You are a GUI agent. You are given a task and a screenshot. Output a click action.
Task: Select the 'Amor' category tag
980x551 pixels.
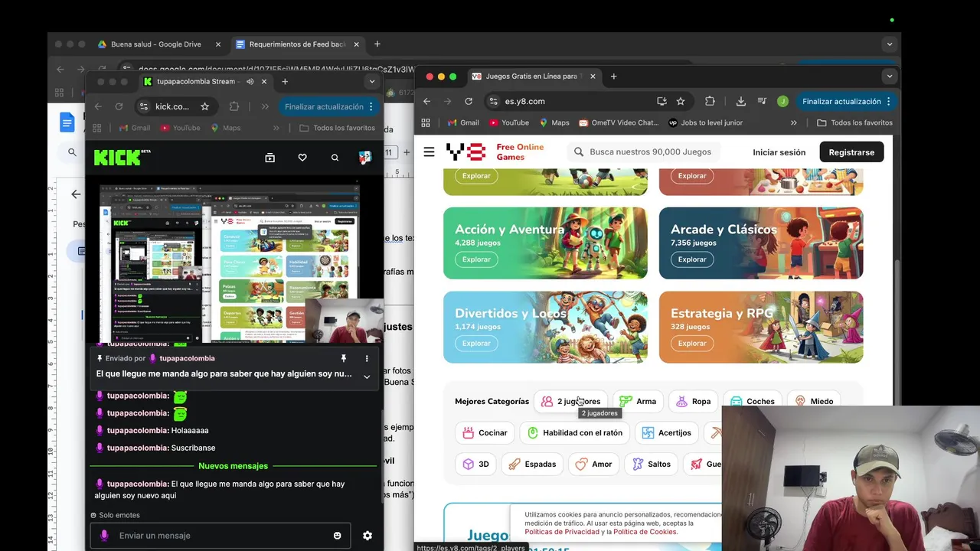click(594, 464)
